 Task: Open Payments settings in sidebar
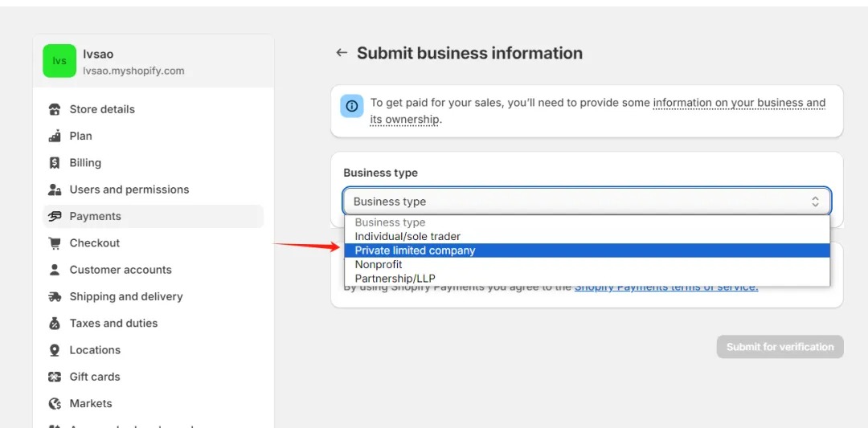point(95,216)
